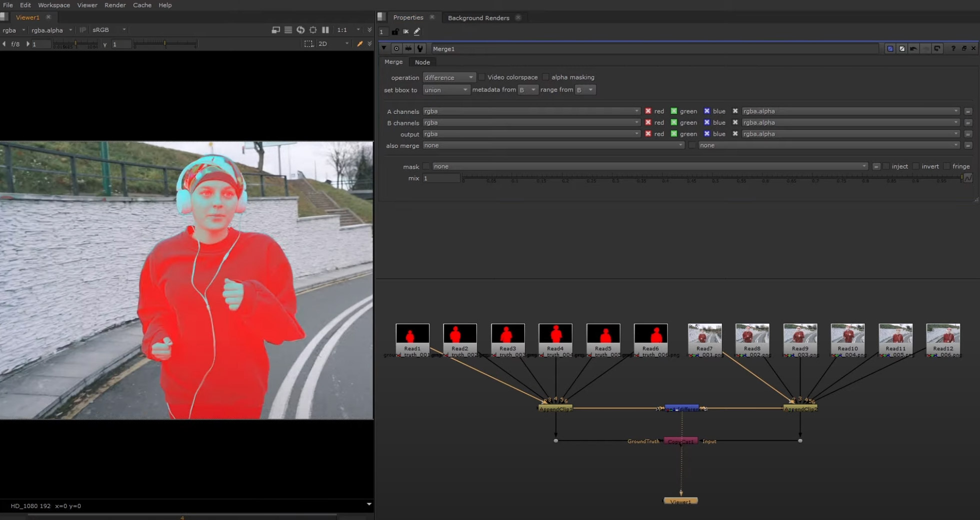The height and width of the screenshot is (520, 980).
Task: Click the padlock icon in the Properties panel
Action: point(395,31)
